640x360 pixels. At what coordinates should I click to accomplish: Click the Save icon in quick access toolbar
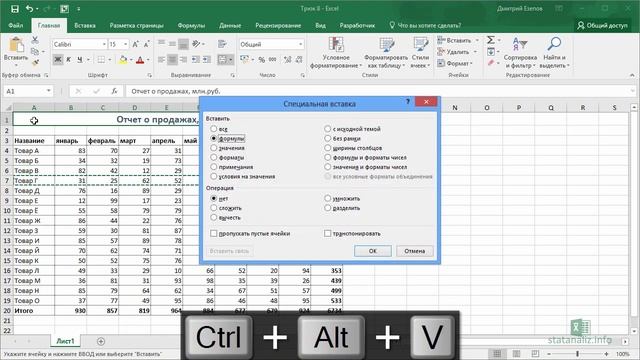pyautogui.click(x=15, y=9)
